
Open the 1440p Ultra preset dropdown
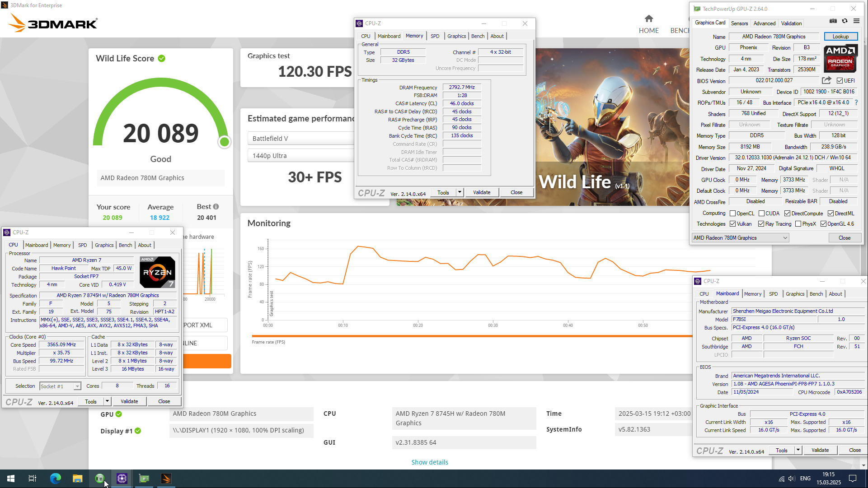tap(300, 156)
